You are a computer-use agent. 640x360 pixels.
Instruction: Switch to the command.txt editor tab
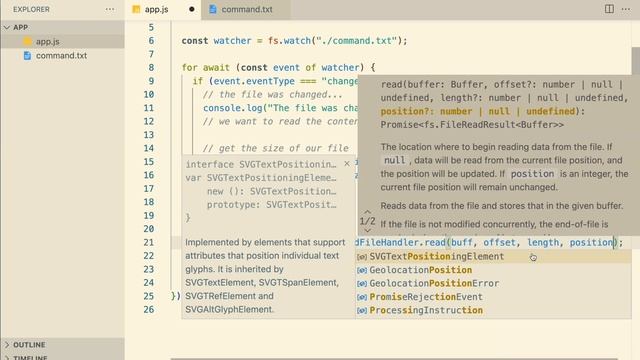pos(246,9)
